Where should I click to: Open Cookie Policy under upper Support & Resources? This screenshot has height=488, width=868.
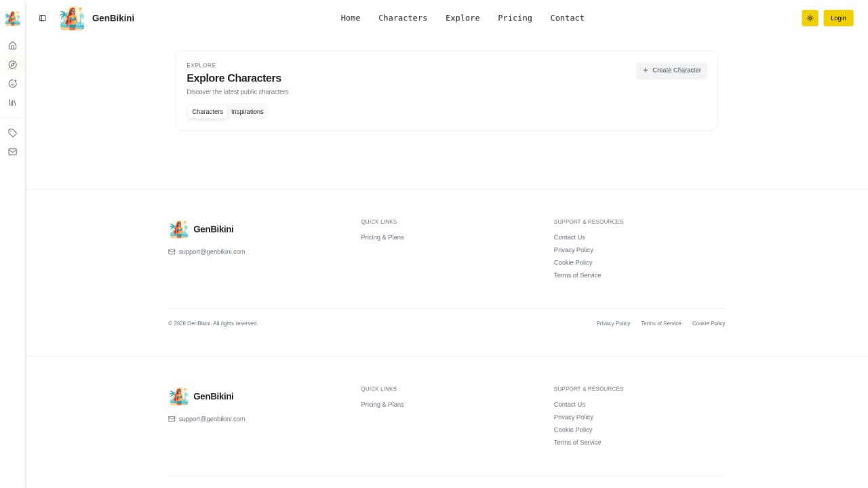coord(573,262)
